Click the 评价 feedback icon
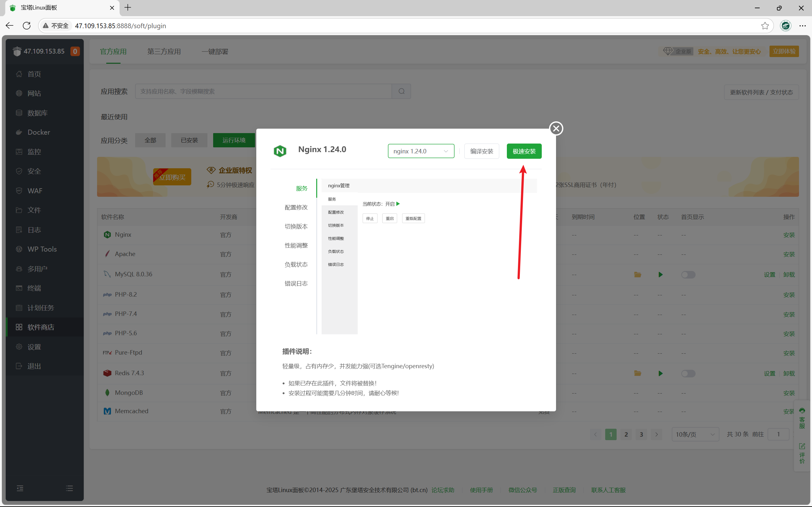Image resolution: width=812 pixels, height=507 pixels. (x=802, y=454)
